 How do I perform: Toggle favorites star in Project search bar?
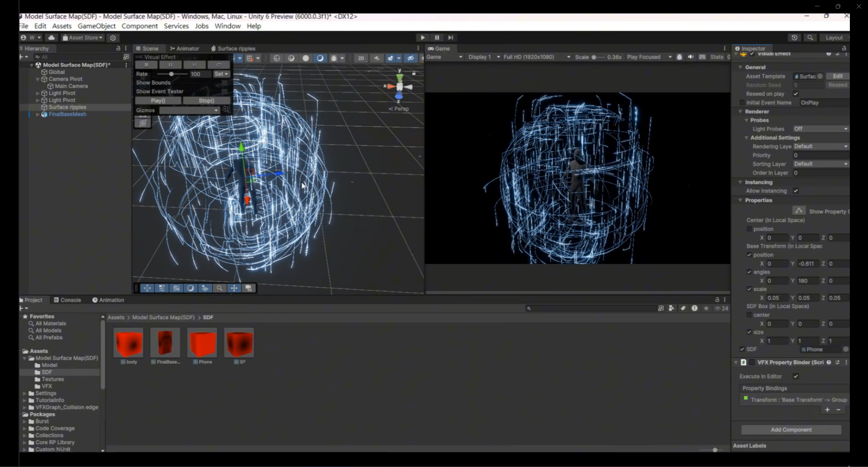click(706, 308)
